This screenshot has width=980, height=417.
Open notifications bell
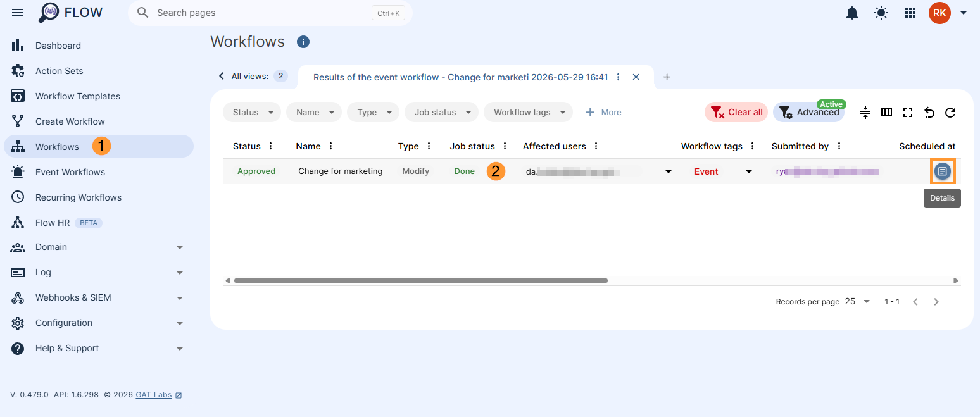click(852, 13)
